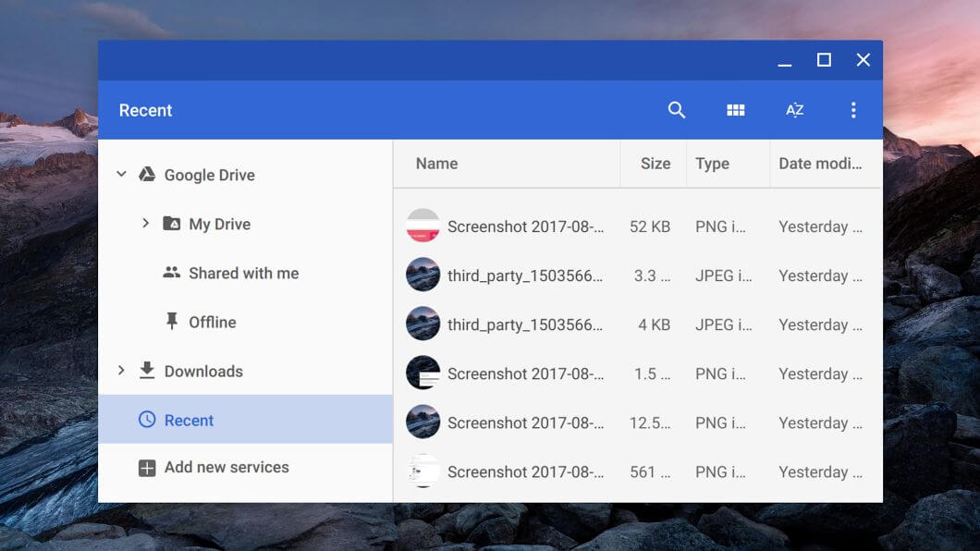Sort by Date modified column
The width and height of the screenshot is (980, 551).
point(820,164)
